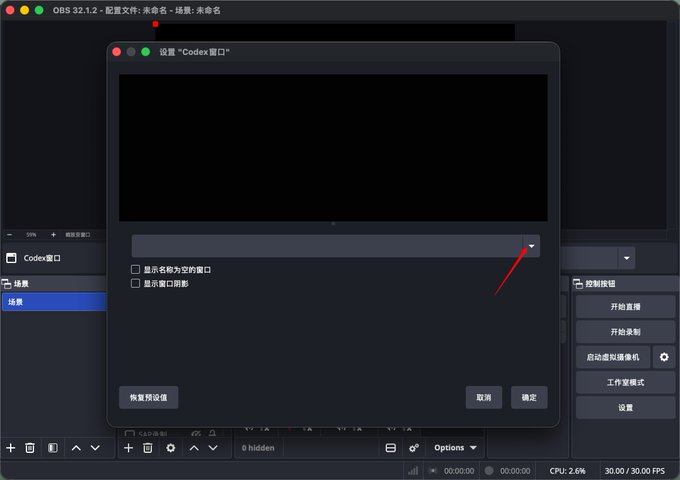Click the Codex窗口 window source icon
Viewport: 680px width, 480px height.
coord(11,258)
